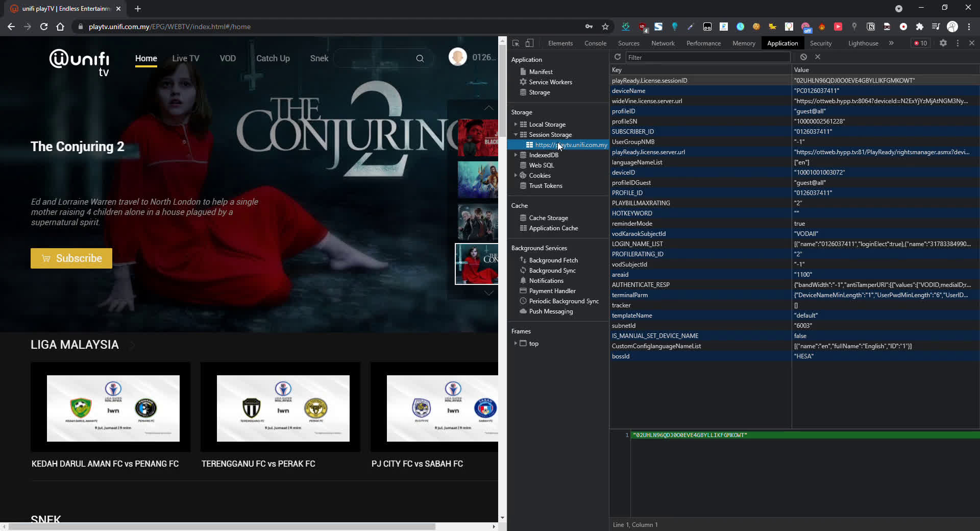Open the Live TV menu item
980x531 pixels.
pyautogui.click(x=186, y=58)
